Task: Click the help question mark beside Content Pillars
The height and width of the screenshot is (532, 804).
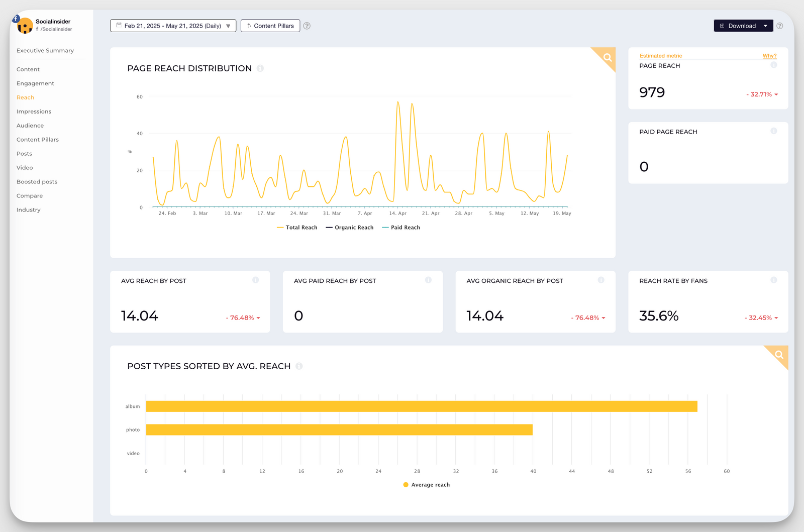Action: pyautogui.click(x=307, y=26)
